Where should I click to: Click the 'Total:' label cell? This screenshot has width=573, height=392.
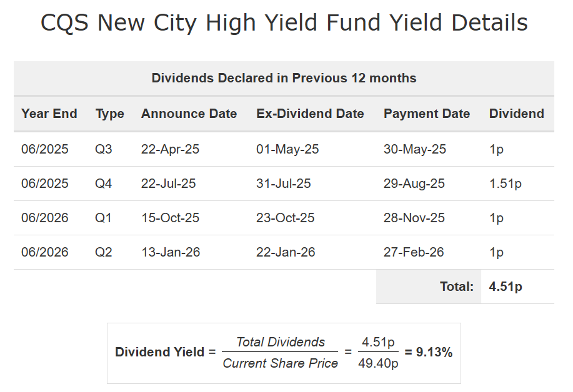[457, 287]
